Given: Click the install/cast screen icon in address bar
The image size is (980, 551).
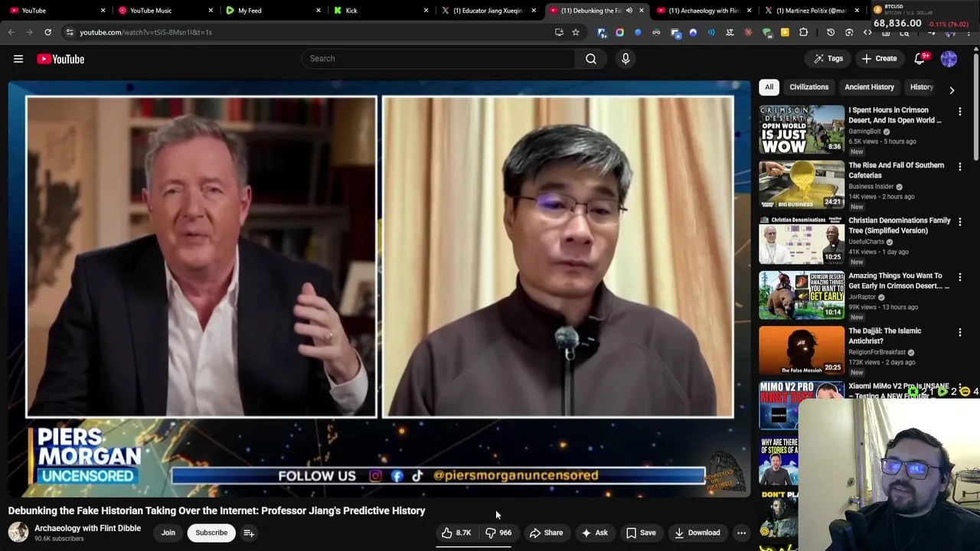Looking at the screenshot, I should tap(559, 32).
